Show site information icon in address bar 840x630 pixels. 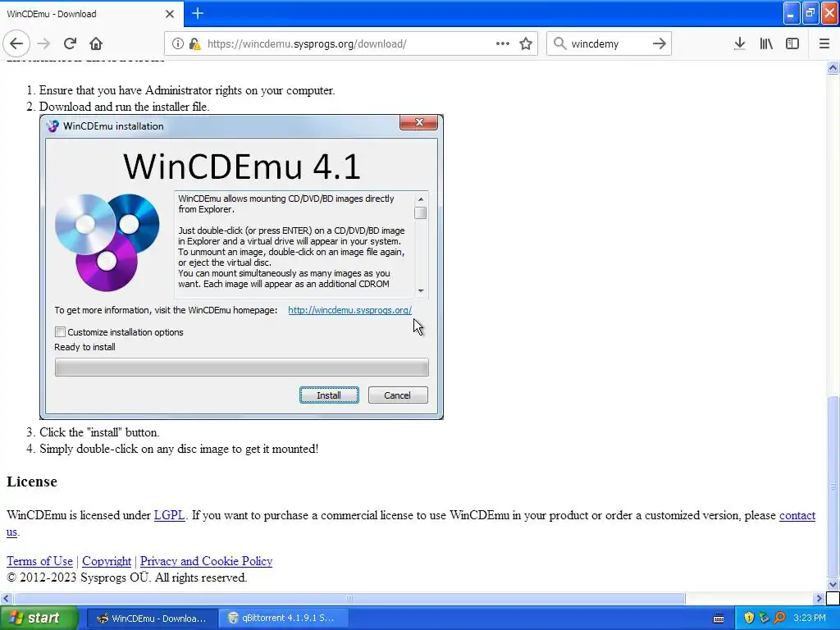(177, 43)
